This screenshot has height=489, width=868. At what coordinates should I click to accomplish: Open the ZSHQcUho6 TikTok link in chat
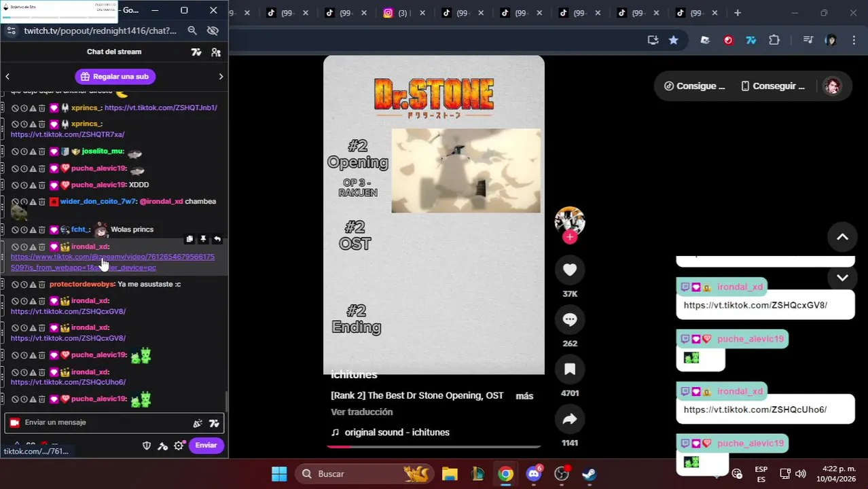click(68, 382)
